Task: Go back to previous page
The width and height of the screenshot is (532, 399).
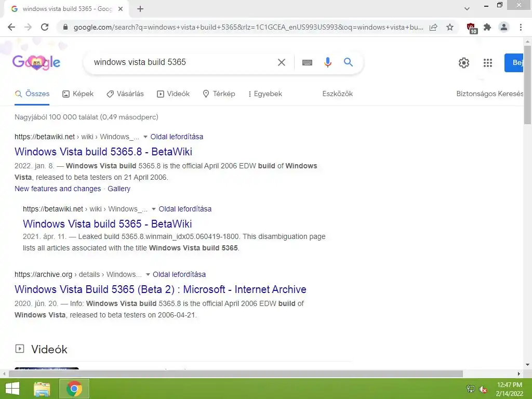Action: pyautogui.click(x=11, y=27)
